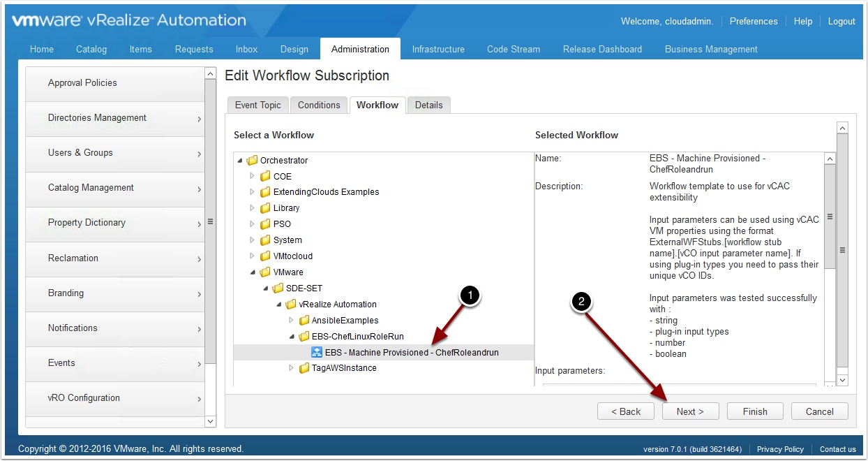Click the SDE-SET folder icon
The height and width of the screenshot is (461, 868).
278,288
